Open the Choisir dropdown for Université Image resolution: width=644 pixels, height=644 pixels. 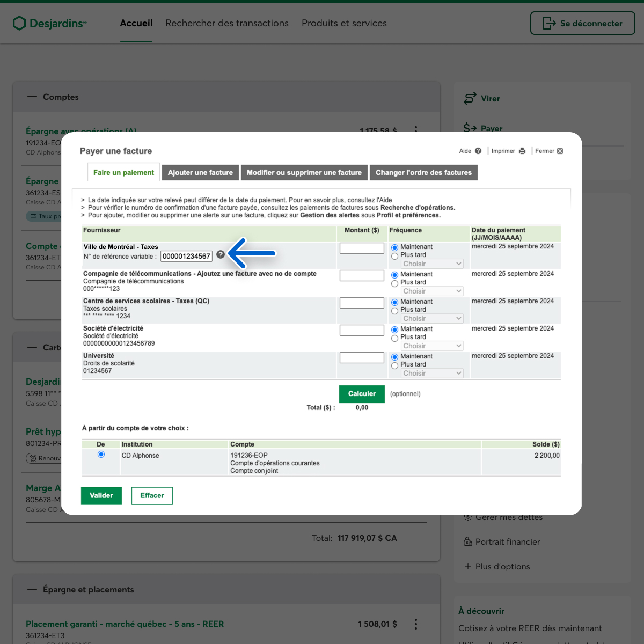(x=432, y=374)
